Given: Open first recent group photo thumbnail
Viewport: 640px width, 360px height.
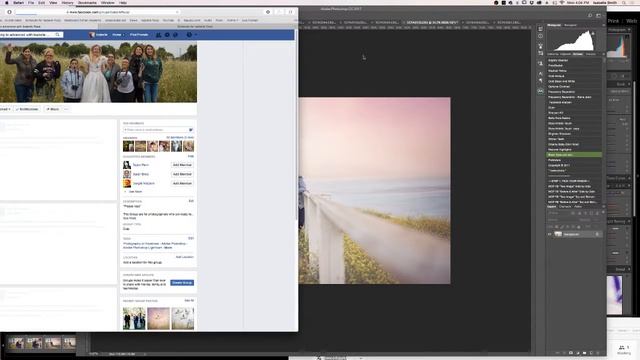Looking at the screenshot, I should [134, 318].
